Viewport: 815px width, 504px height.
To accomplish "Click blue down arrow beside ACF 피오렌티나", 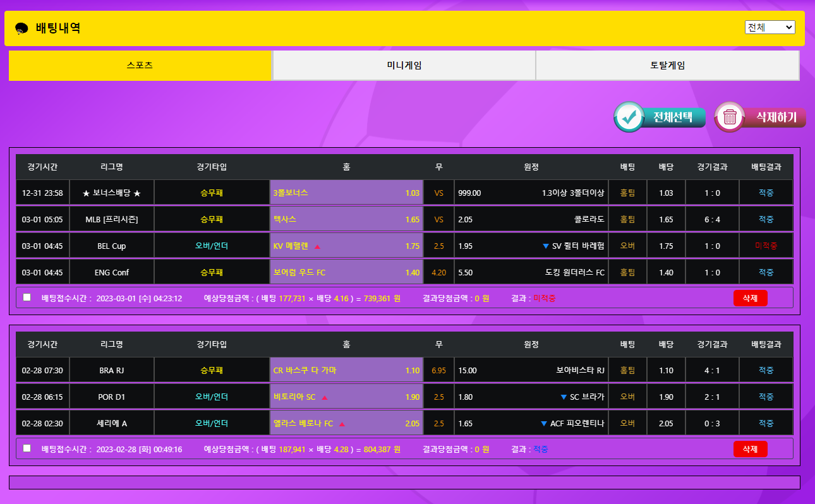I will tap(543, 424).
